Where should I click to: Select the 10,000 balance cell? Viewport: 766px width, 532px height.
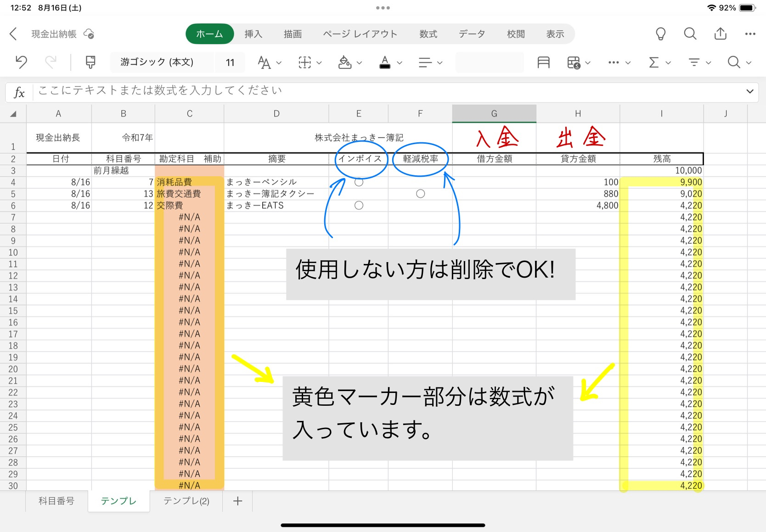661,170
